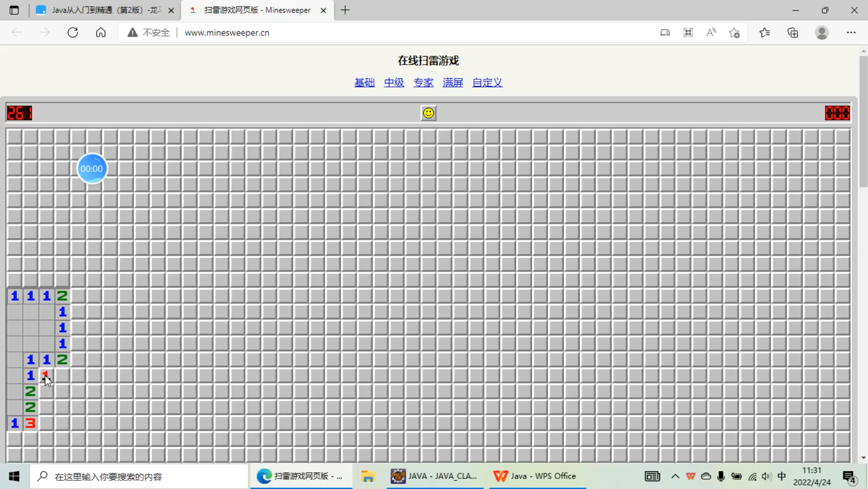Show hidden system tray icons

(x=675, y=476)
